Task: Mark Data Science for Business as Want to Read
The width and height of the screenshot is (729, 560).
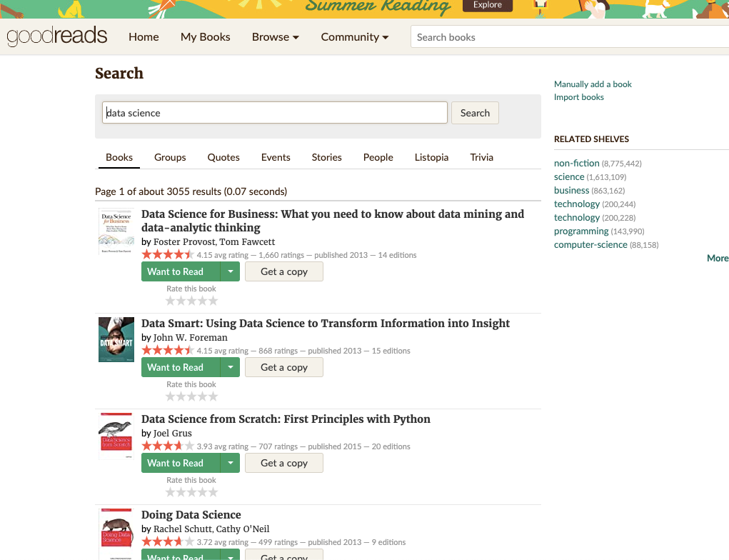Action: [x=181, y=271]
